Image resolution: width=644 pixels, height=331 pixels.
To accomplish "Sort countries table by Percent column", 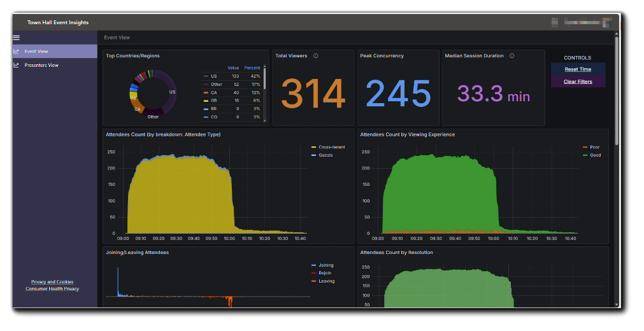I will click(x=252, y=67).
